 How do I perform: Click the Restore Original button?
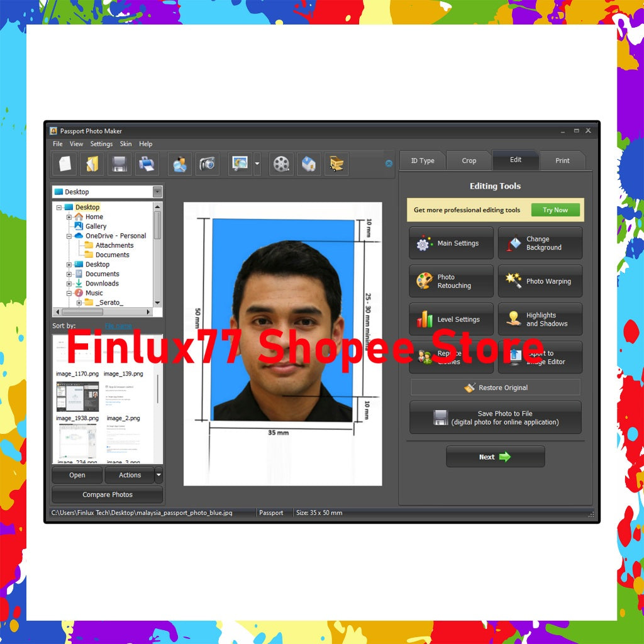[495, 387]
